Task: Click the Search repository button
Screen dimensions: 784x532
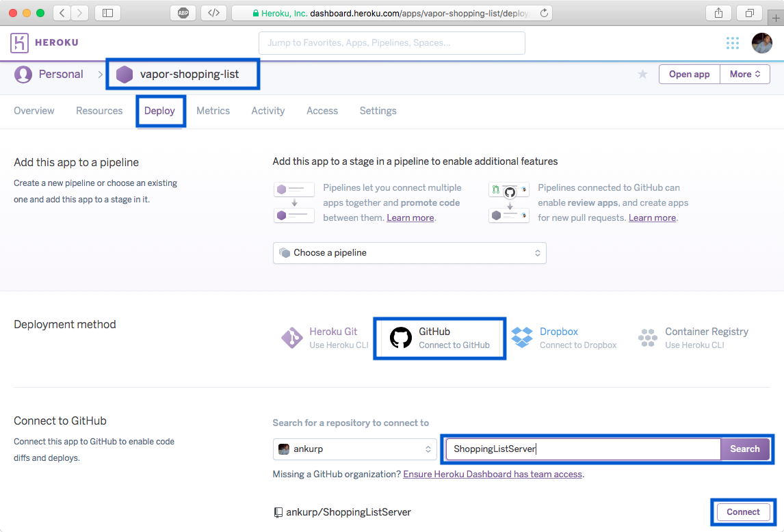Action: [745, 449]
